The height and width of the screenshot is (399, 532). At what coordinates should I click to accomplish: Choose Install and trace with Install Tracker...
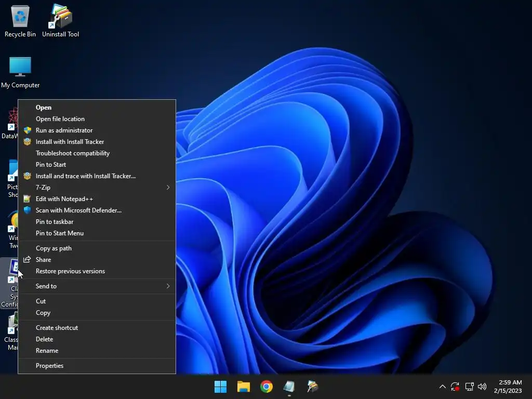click(x=97, y=176)
